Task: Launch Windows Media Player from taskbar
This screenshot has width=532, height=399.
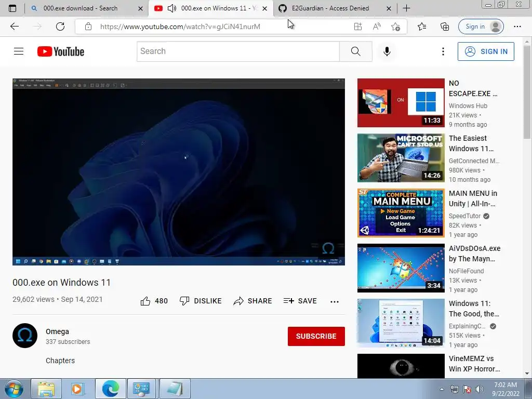Action: click(78, 389)
